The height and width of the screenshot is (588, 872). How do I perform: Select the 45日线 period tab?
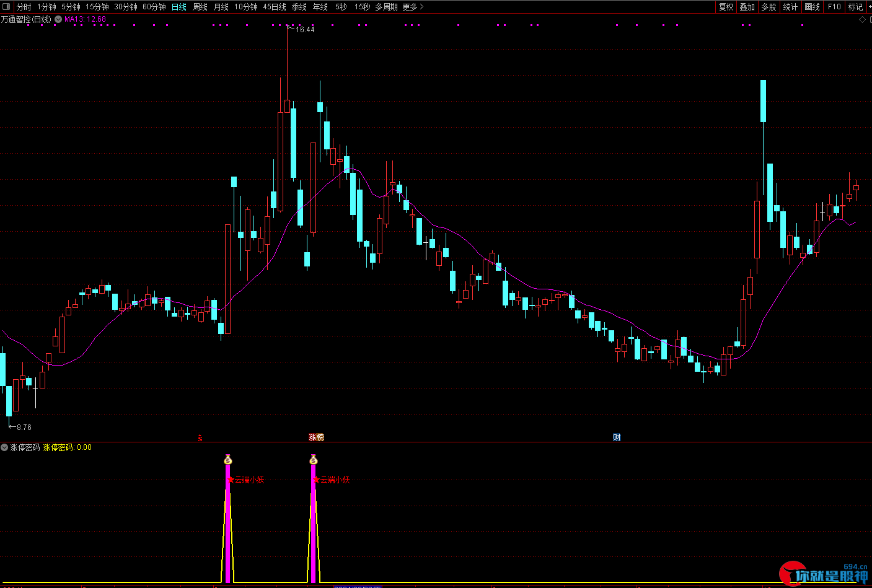pos(275,7)
